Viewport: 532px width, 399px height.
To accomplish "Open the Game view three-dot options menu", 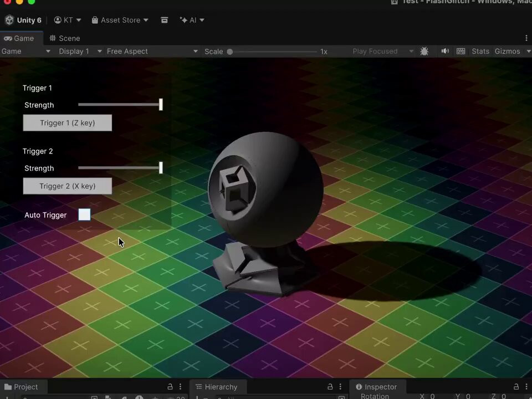I will [x=526, y=38].
